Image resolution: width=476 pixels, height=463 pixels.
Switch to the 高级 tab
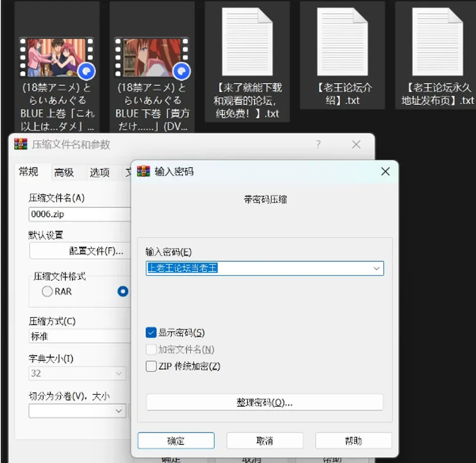[64, 173]
